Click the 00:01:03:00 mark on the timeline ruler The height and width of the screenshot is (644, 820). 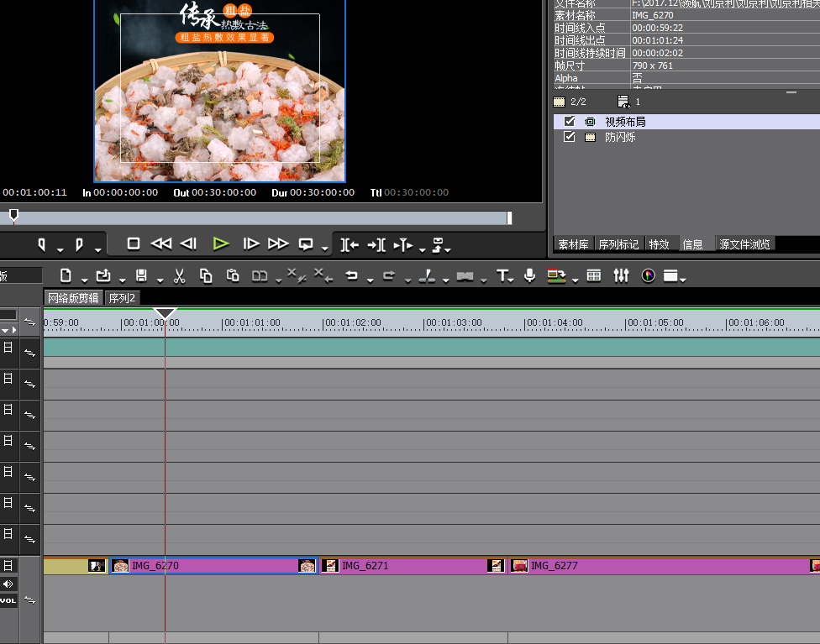(x=454, y=322)
